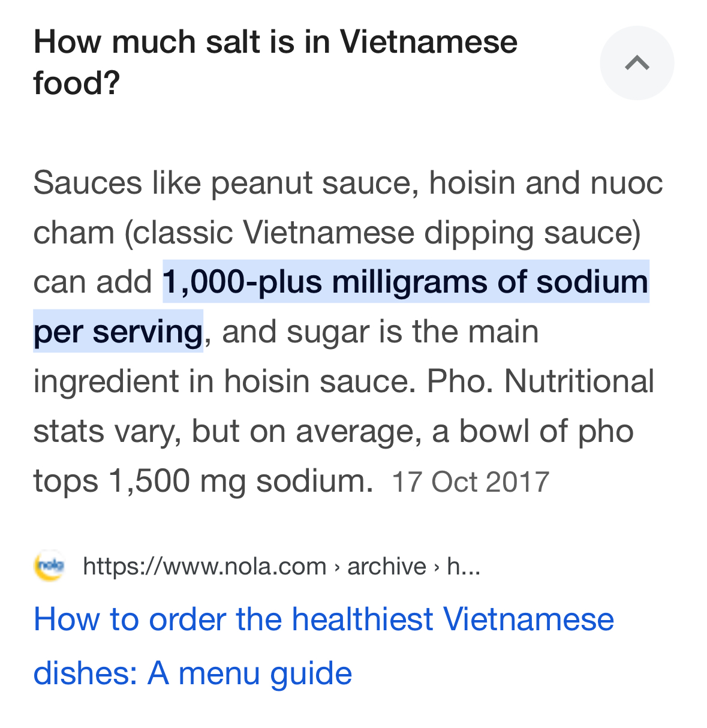
Task: Open the https://www.nola.com URL text
Action: pos(204,566)
